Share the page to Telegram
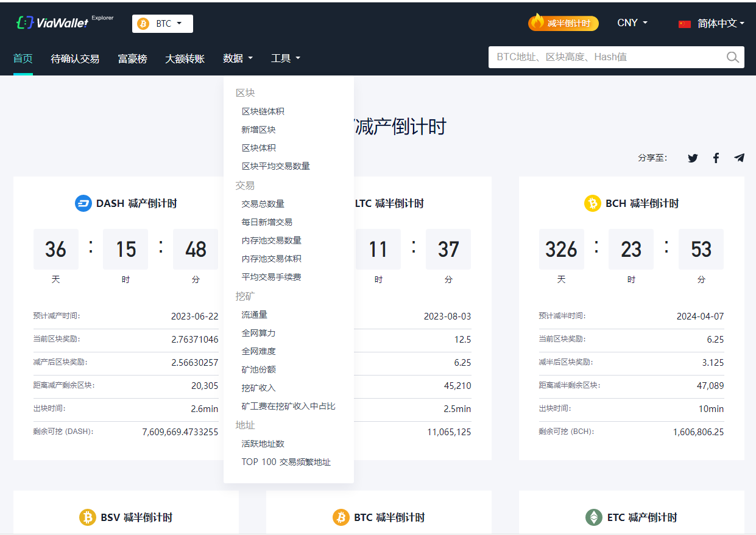 [740, 158]
